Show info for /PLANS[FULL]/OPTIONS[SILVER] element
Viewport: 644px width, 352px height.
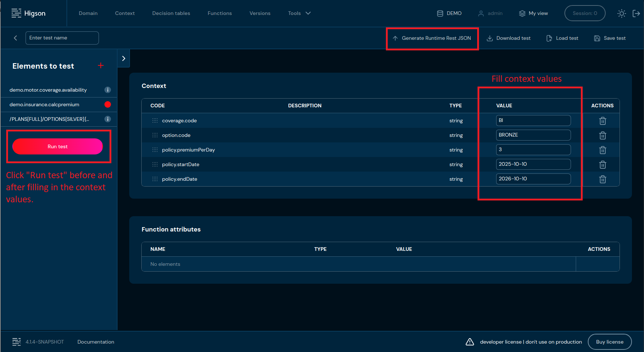click(108, 119)
